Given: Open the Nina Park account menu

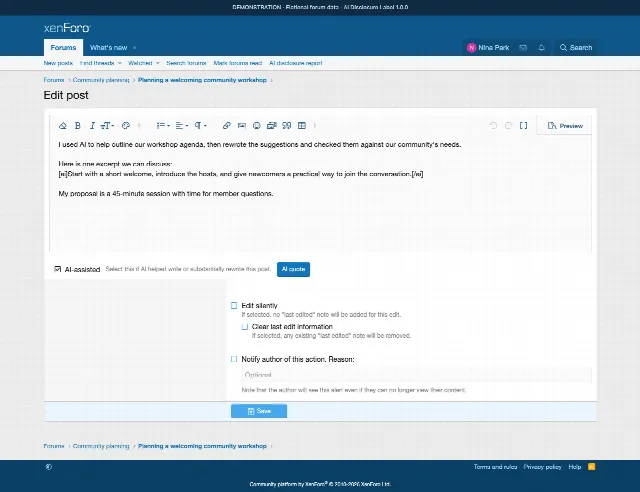Looking at the screenshot, I should 488,48.
